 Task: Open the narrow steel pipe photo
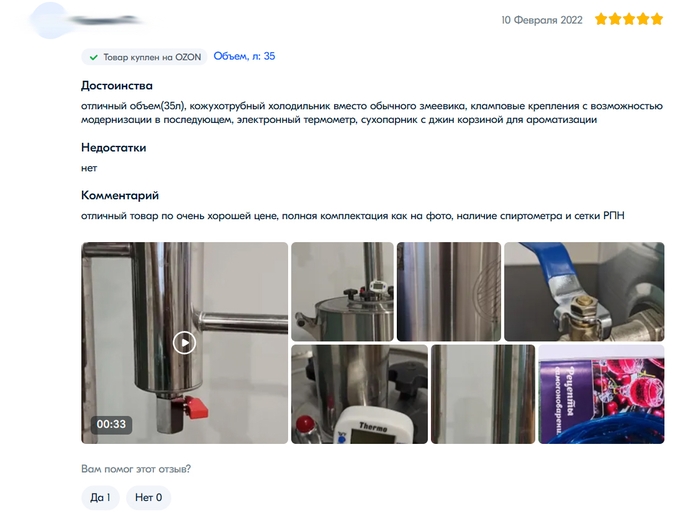point(483,395)
